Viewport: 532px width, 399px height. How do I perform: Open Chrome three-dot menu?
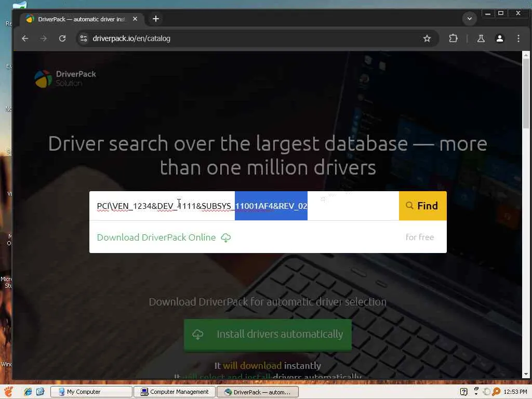(x=518, y=38)
